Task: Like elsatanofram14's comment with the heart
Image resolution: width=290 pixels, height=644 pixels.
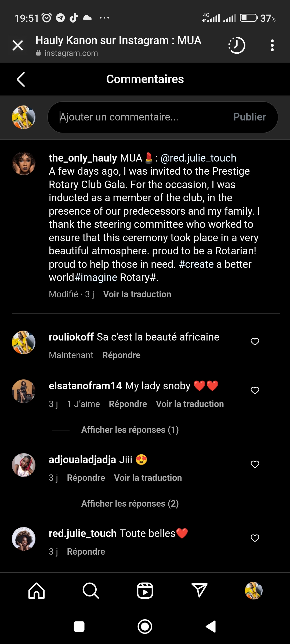Action: click(255, 390)
